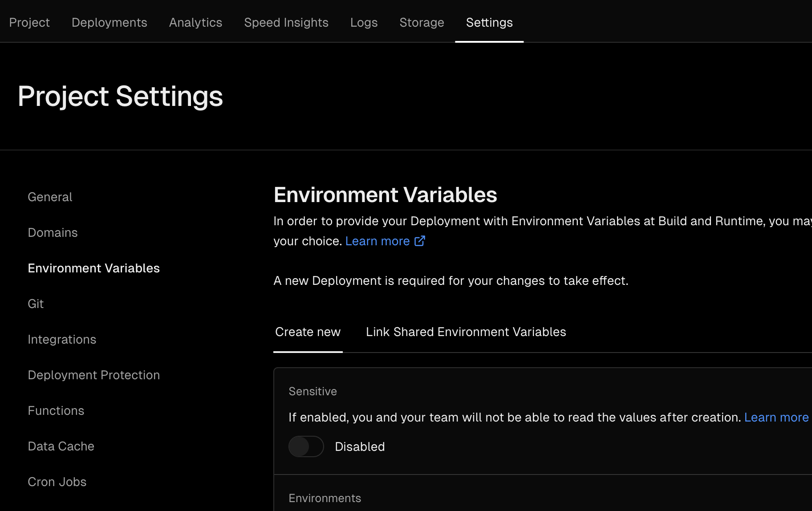Open Git settings section
Viewport: 812px width, 511px height.
pyautogui.click(x=36, y=304)
